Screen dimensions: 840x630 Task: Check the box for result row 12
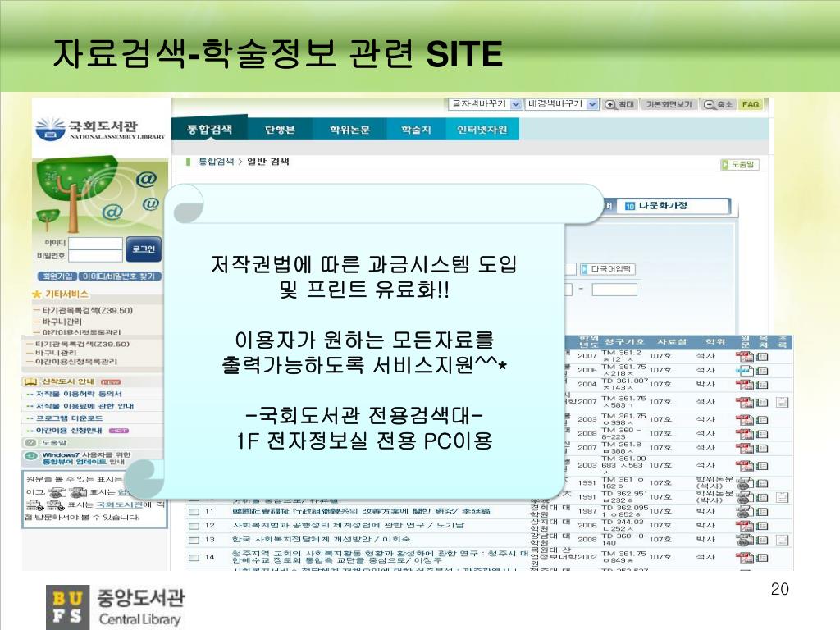(194, 526)
